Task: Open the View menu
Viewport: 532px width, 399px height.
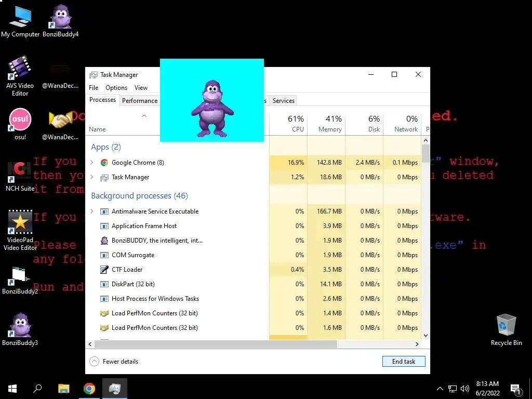Action: (141, 88)
